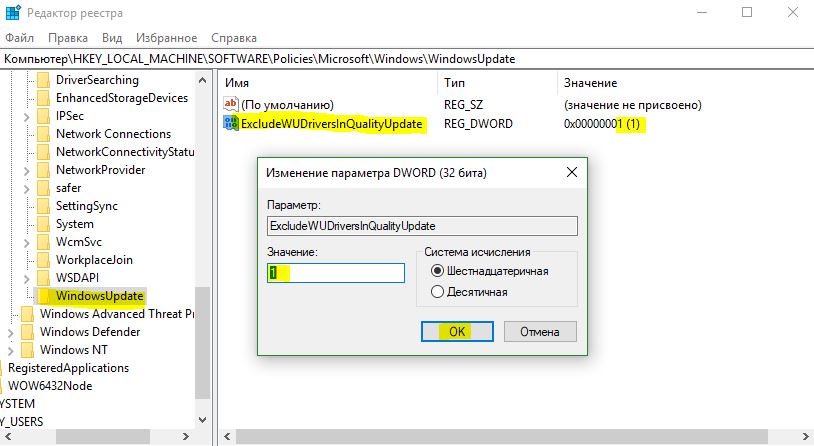814x446 pixels.
Task: Click the Windows Defender folder icon
Action: tap(28, 332)
